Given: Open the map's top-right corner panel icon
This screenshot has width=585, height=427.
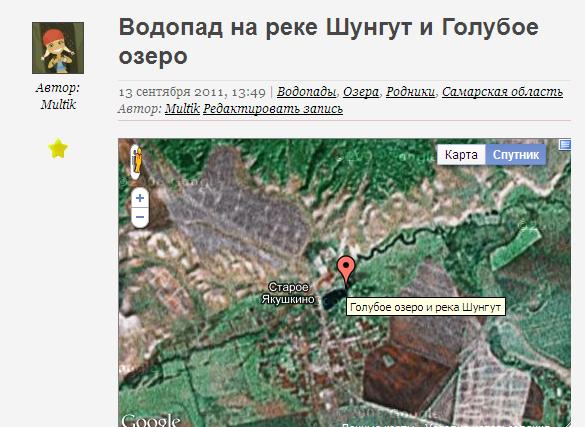Looking at the screenshot, I should coord(565,145).
